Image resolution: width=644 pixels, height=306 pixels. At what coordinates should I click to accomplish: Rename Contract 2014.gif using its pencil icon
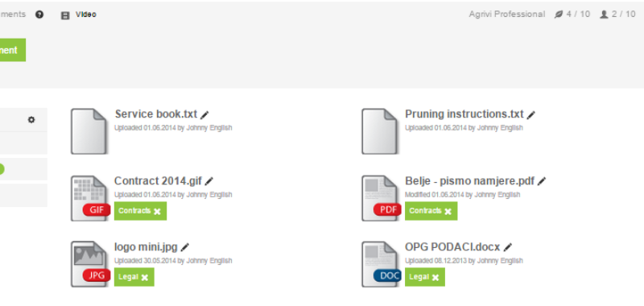(x=209, y=181)
